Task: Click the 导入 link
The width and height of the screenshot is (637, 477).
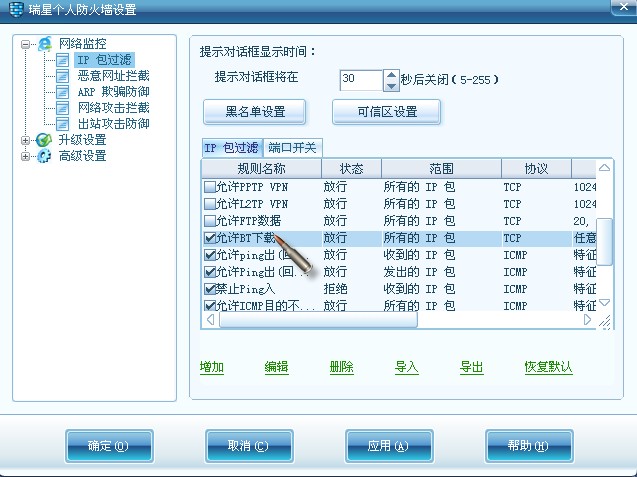Action: point(406,367)
